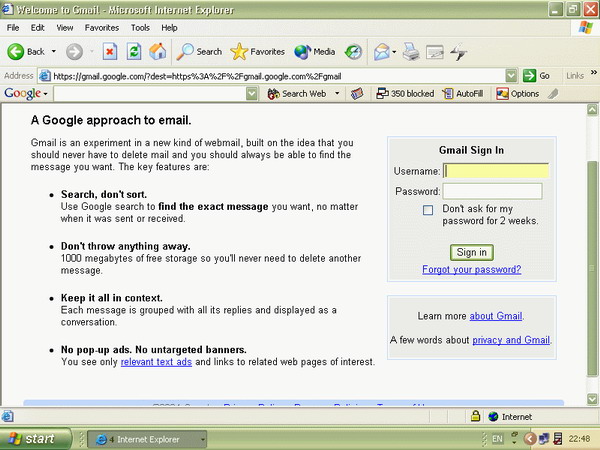The width and height of the screenshot is (600, 450).
Task: Expand hidden tray icons arrow
Action: (x=530, y=439)
